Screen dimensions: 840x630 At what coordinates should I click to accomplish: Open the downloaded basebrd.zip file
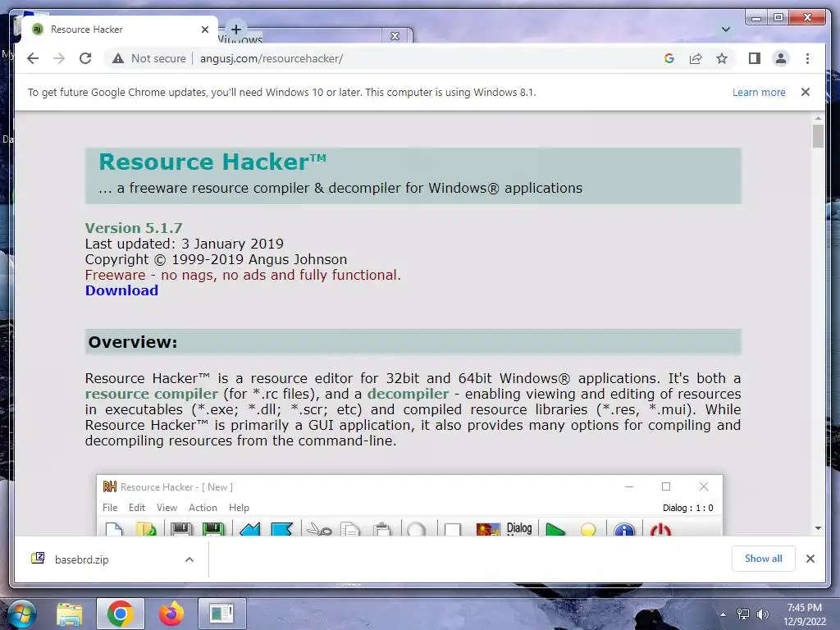coord(81,559)
